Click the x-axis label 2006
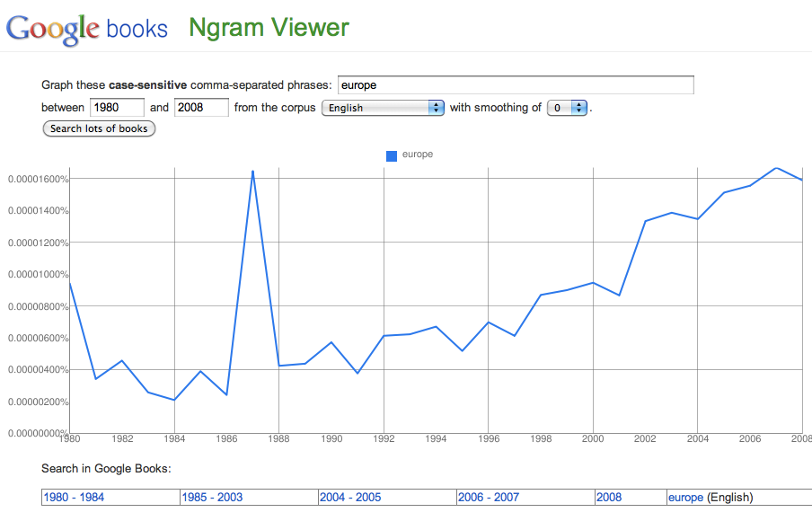 click(750, 438)
